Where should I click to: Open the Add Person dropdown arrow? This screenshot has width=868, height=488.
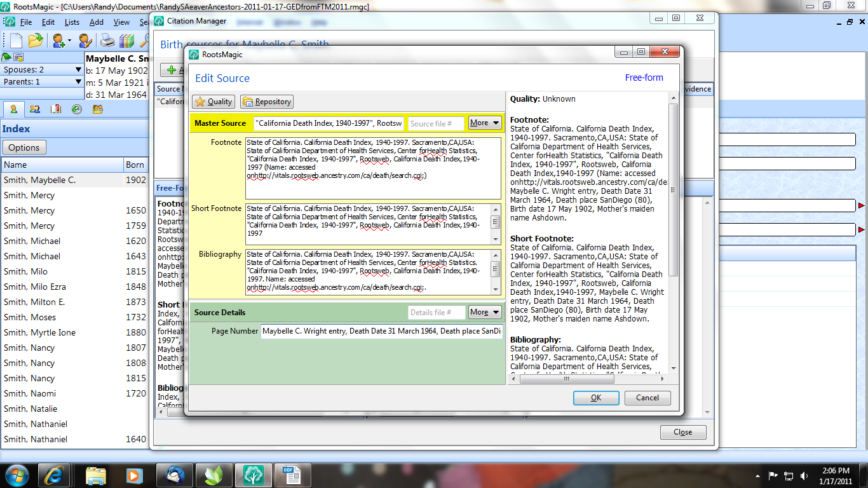point(70,41)
